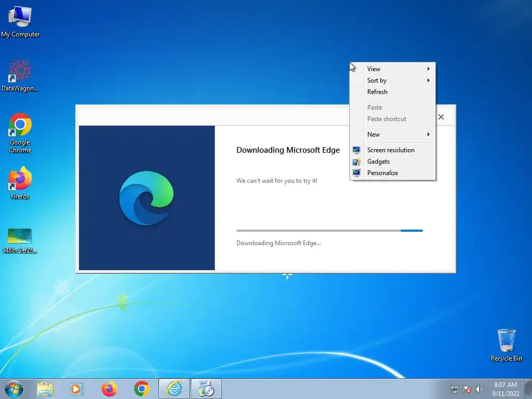Choose Refresh from the context menu
Image resolution: width=532 pixels, height=399 pixels.
click(393, 92)
